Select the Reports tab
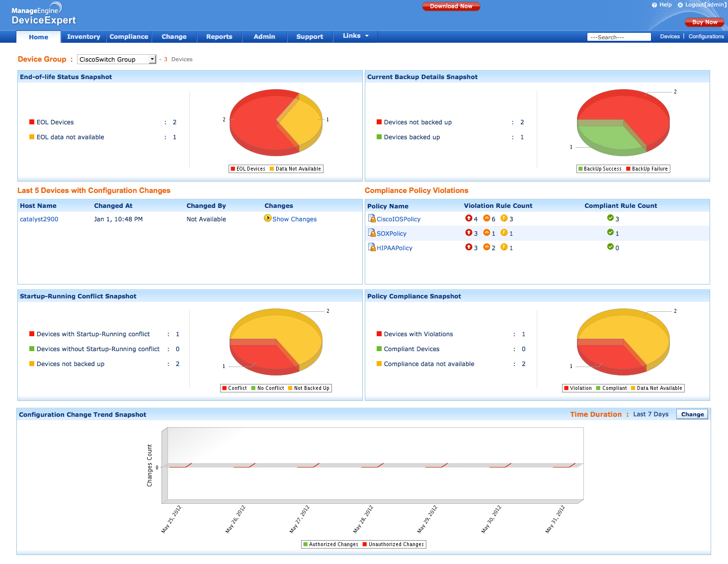 click(x=219, y=37)
